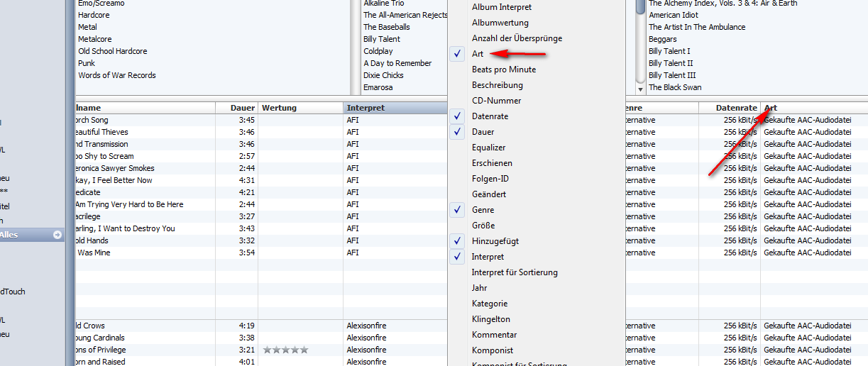Select the Veronica Sawyer Smokes track
The width and height of the screenshot is (868, 366).
point(115,168)
